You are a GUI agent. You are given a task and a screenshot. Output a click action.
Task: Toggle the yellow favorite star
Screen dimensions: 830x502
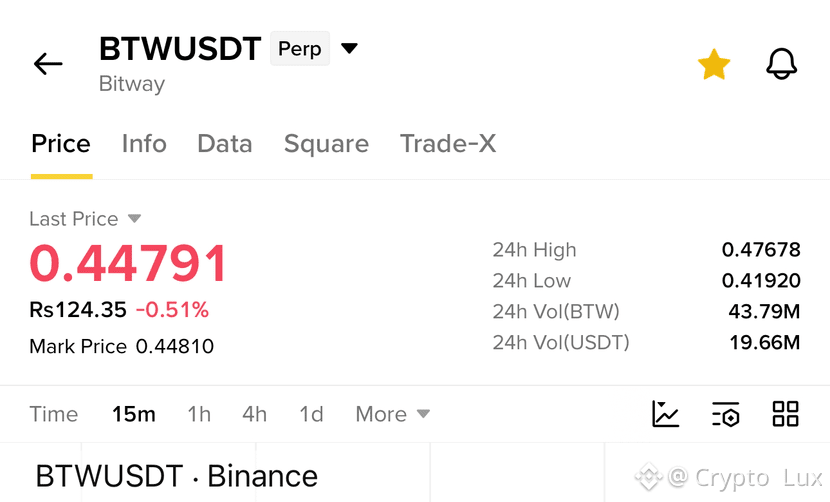714,64
